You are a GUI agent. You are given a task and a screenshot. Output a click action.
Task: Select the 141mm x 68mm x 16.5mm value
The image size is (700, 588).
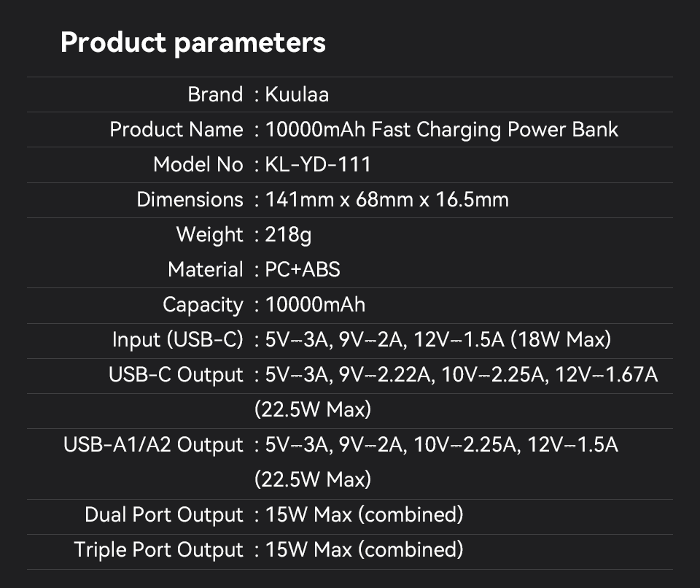tap(387, 199)
